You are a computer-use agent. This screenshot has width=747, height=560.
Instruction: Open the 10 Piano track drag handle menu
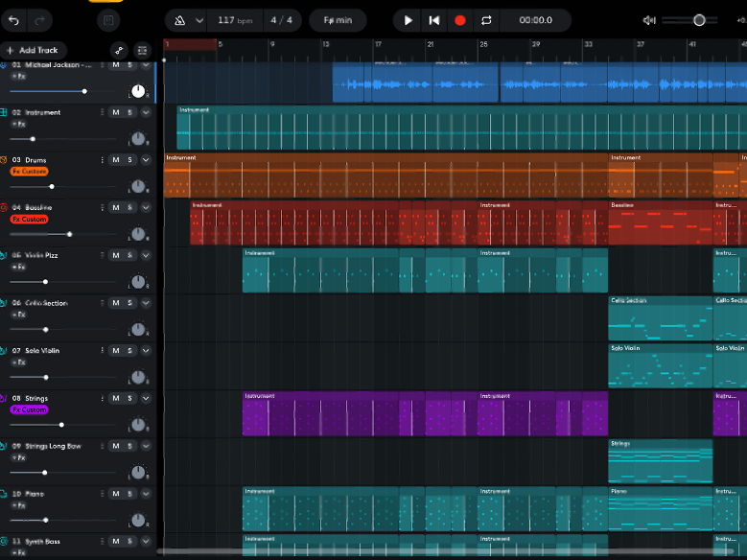point(102,493)
